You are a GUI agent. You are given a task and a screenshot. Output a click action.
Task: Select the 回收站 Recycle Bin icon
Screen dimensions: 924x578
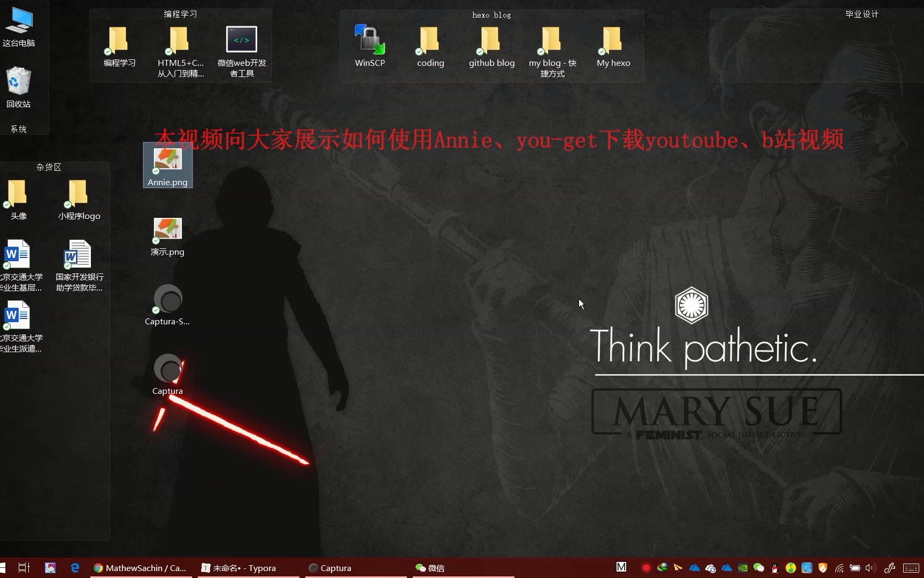(19, 87)
